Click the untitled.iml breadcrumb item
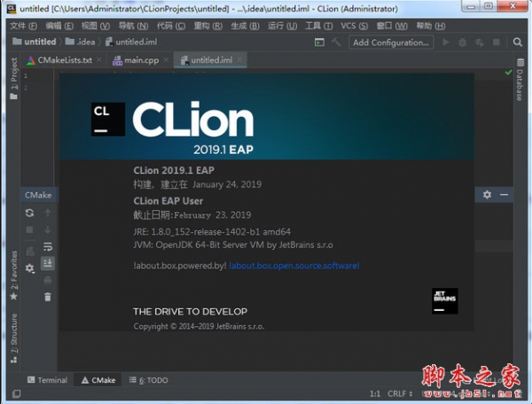 pyautogui.click(x=131, y=42)
